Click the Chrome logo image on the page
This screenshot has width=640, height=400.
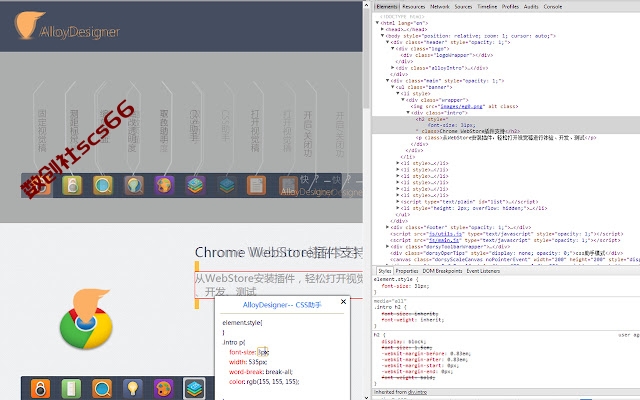point(86,319)
